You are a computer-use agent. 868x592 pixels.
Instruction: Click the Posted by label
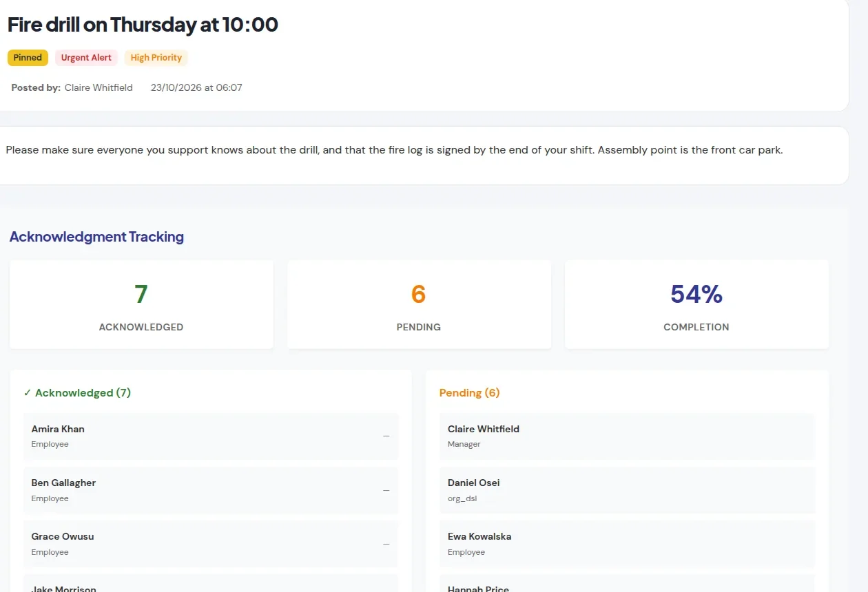click(36, 87)
